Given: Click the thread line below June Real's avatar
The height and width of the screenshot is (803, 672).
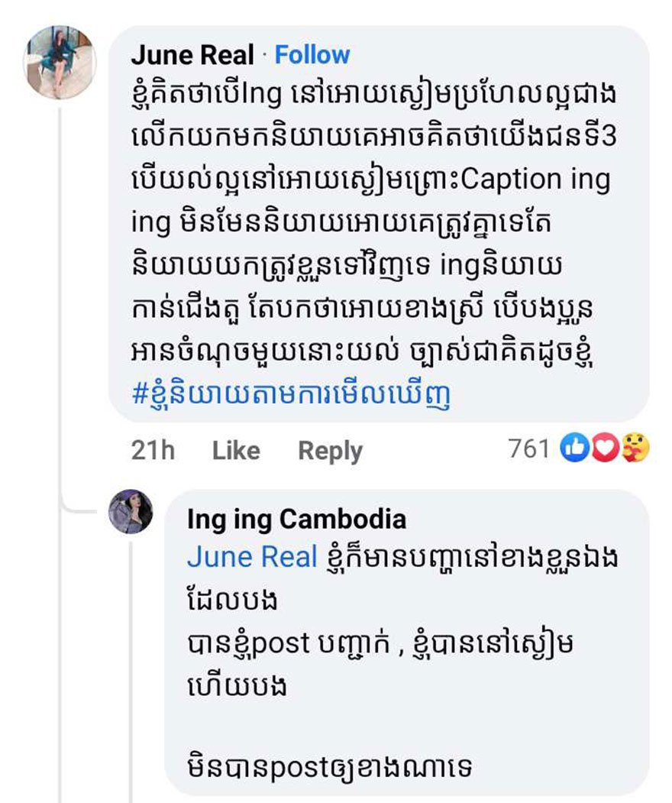Looking at the screenshot, I should click(x=63, y=306).
